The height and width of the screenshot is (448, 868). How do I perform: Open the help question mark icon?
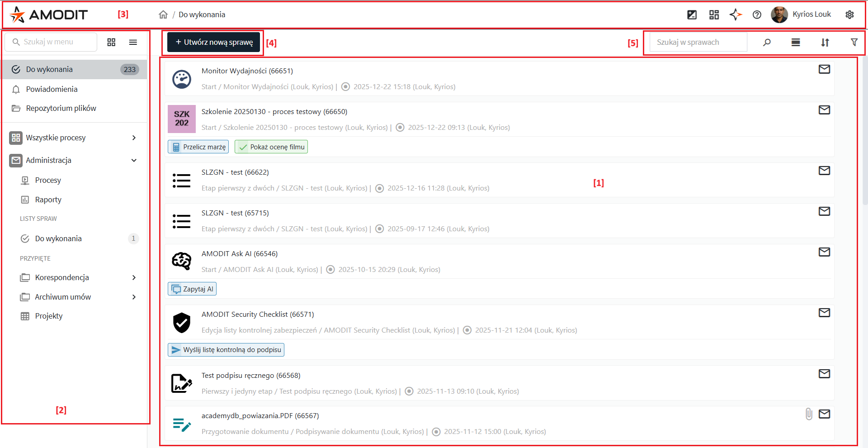pos(757,14)
